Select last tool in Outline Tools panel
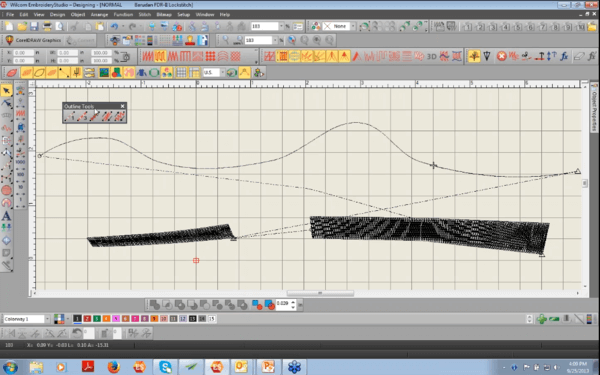Image resolution: width=600 pixels, height=375 pixels. [120, 116]
